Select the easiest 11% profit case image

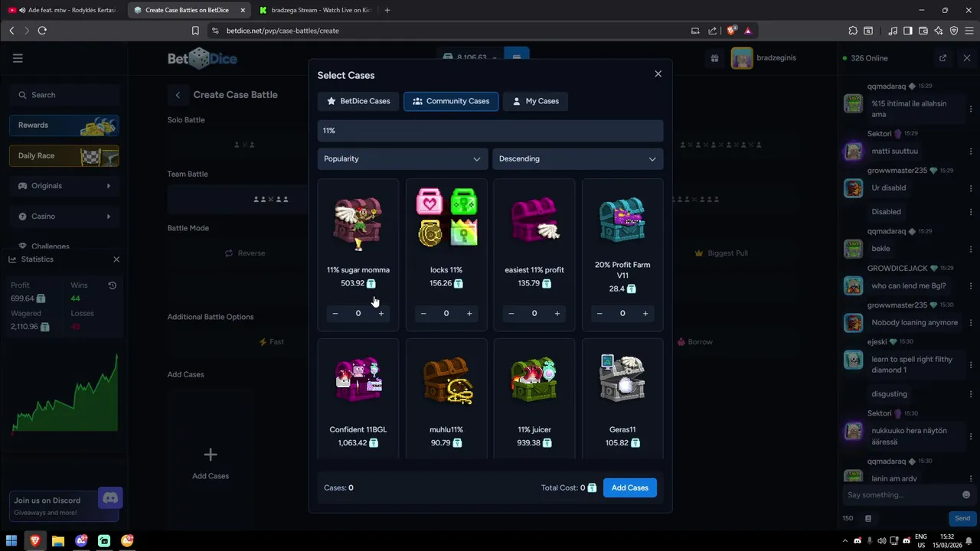click(534, 220)
